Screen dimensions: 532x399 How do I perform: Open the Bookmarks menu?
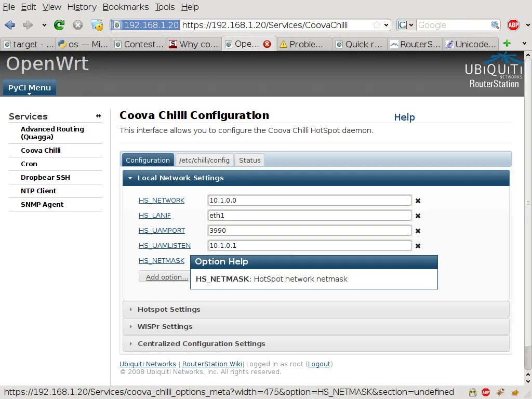point(126,7)
